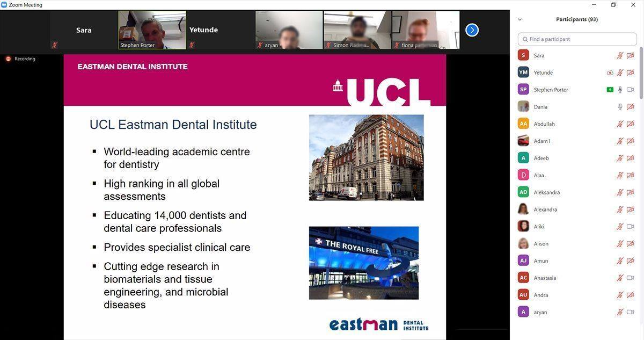Click the mute icon on Sara's video tile
Viewport: 644px width, 340px height.
tap(54, 45)
